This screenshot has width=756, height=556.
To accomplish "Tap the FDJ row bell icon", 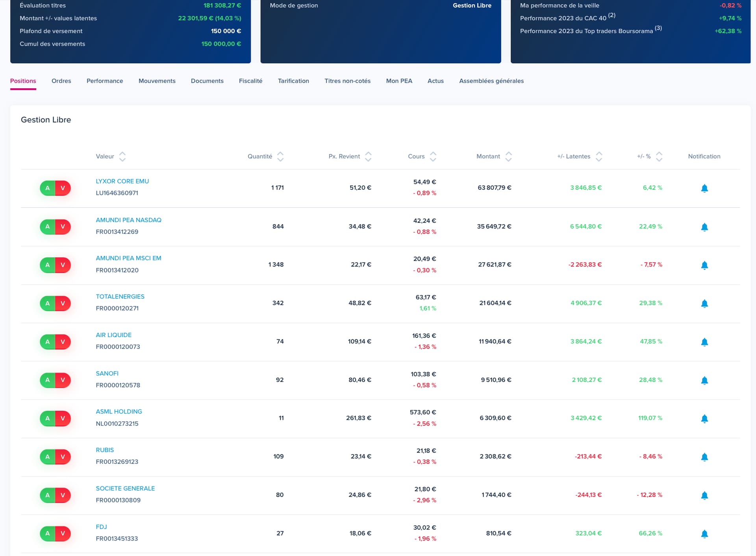I will [704, 534].
